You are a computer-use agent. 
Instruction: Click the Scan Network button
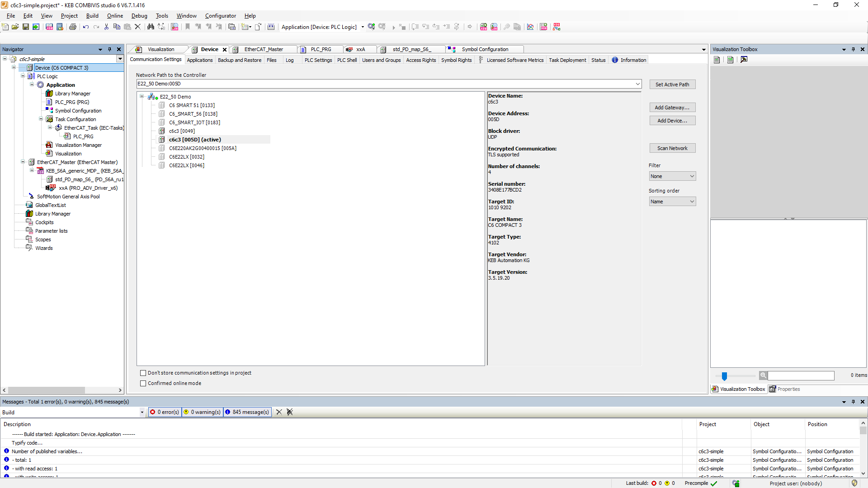coord(672,149)
